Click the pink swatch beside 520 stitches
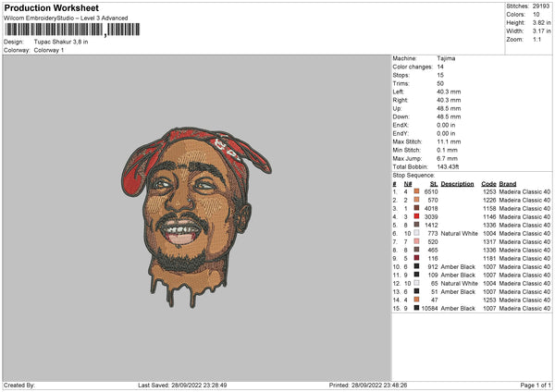Viewport: 555px width, 392px height. pyautogui.click(x=416, y=241)
